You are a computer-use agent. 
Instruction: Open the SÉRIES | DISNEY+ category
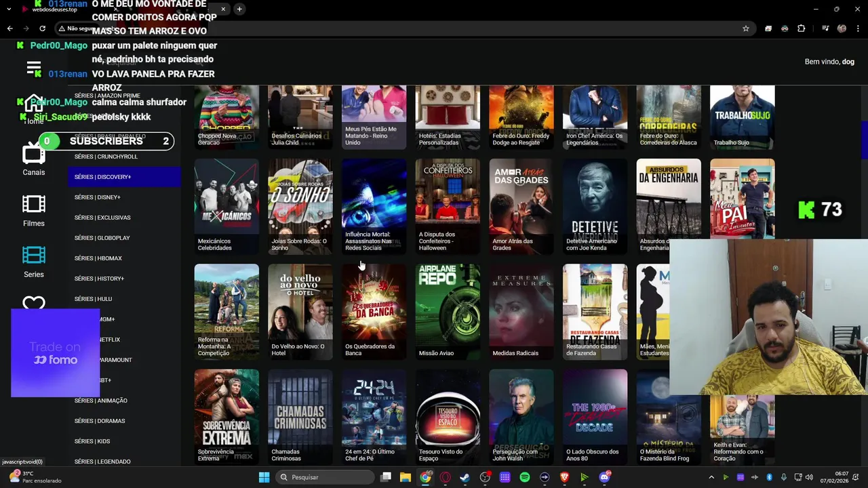pyautogui.click(x=124, y=197)
